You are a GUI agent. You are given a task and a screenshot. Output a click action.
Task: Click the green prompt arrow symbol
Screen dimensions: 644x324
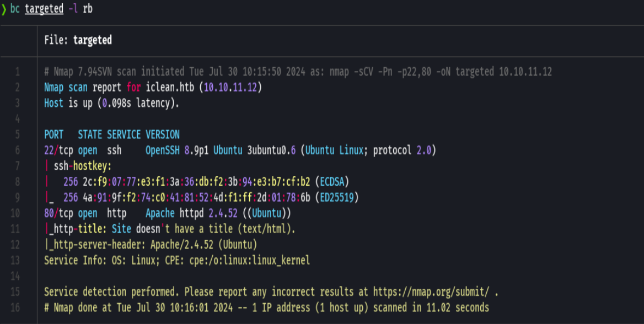point(5,9)
